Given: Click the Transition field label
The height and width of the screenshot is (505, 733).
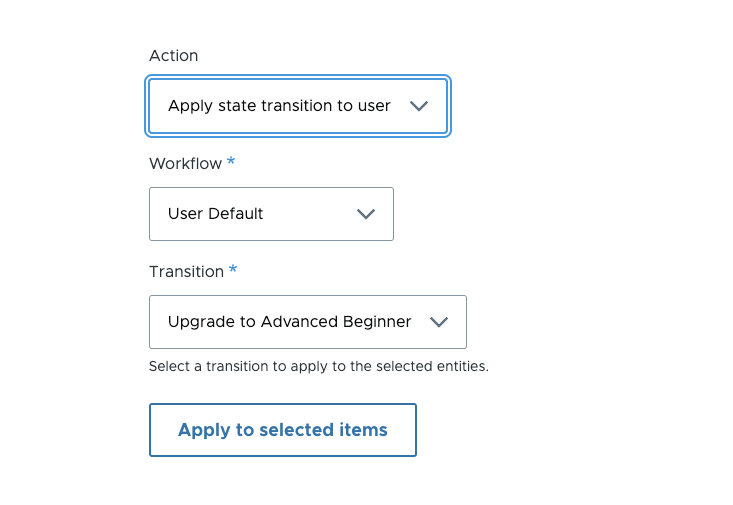Looking at the screenshot, I should point(186,271).
